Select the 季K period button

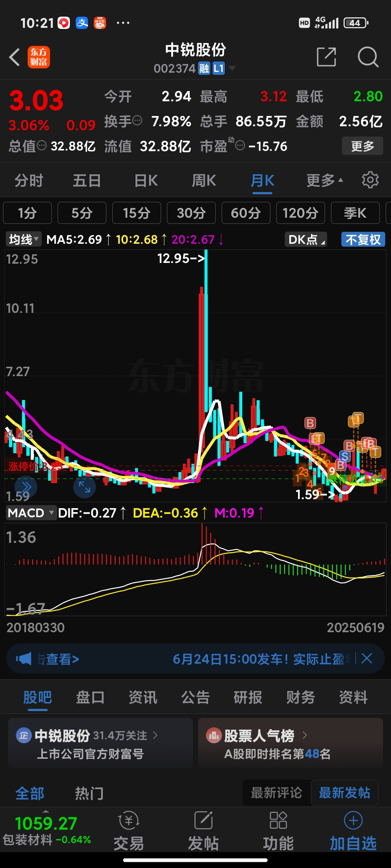click(355, 213)
